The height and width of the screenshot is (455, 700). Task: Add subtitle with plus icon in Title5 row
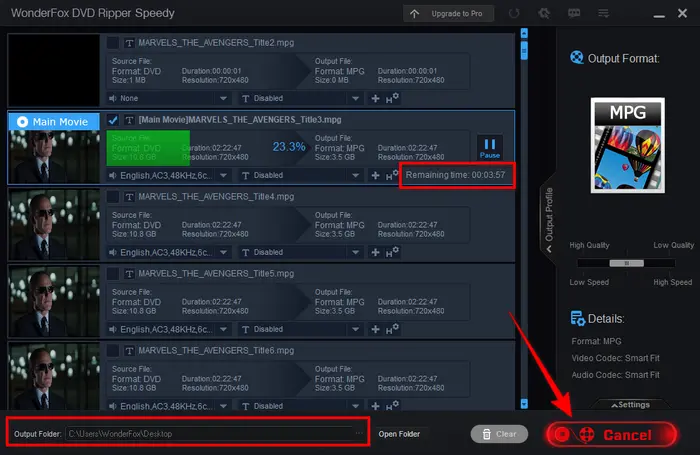(375, 329)
